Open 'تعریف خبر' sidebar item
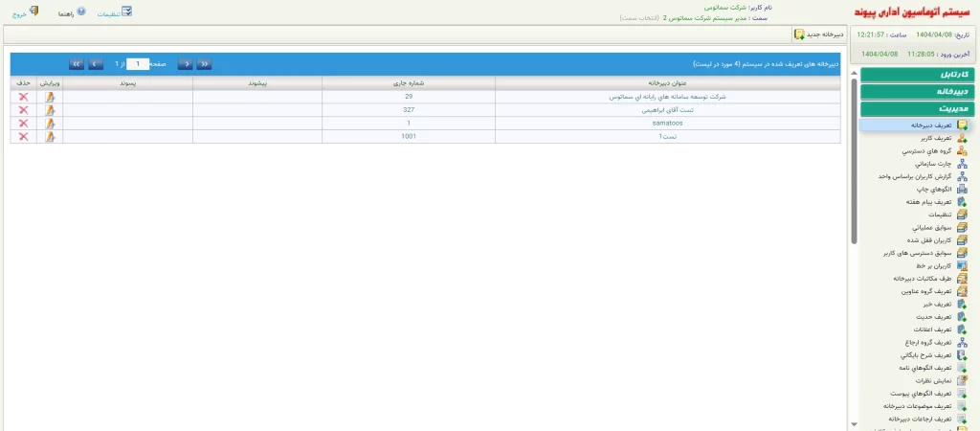The width and height of the screenshot is (980, 431). pyautogui.click(x=946, y=304)
